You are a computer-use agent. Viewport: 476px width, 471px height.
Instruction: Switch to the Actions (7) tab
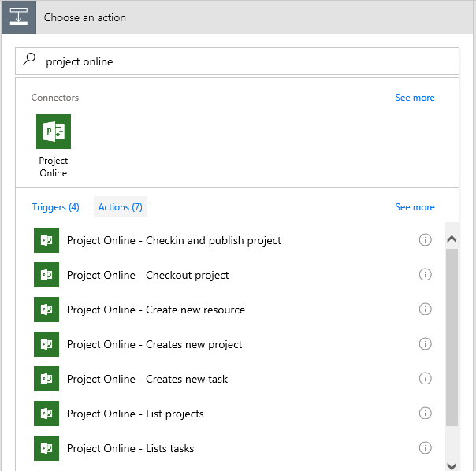(x=121, y=207)
